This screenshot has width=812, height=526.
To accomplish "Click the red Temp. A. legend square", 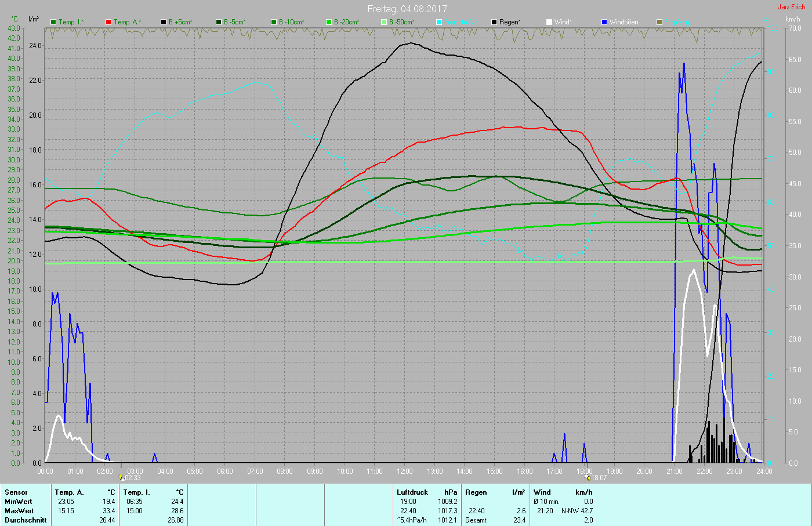I will [108, 22].
